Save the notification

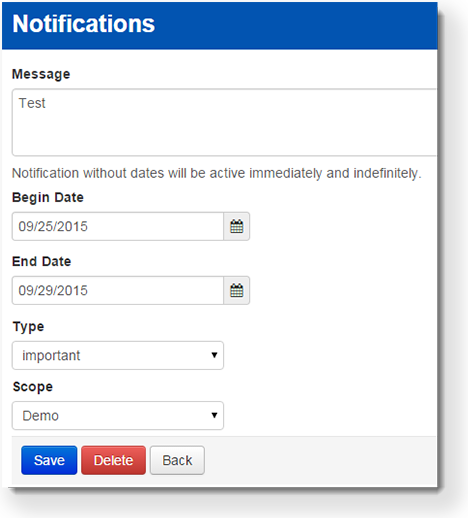[x=49, y=460]
